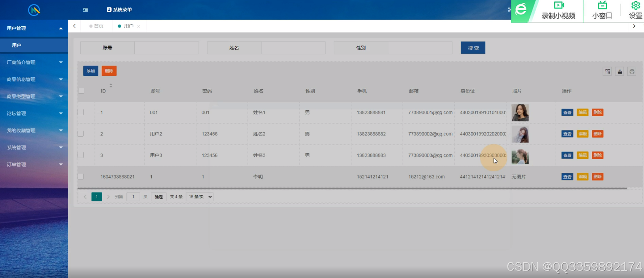Click the photo thumbnail of 姓名2
Viewport: 644px width, 278px height.
tap(520, 134)
